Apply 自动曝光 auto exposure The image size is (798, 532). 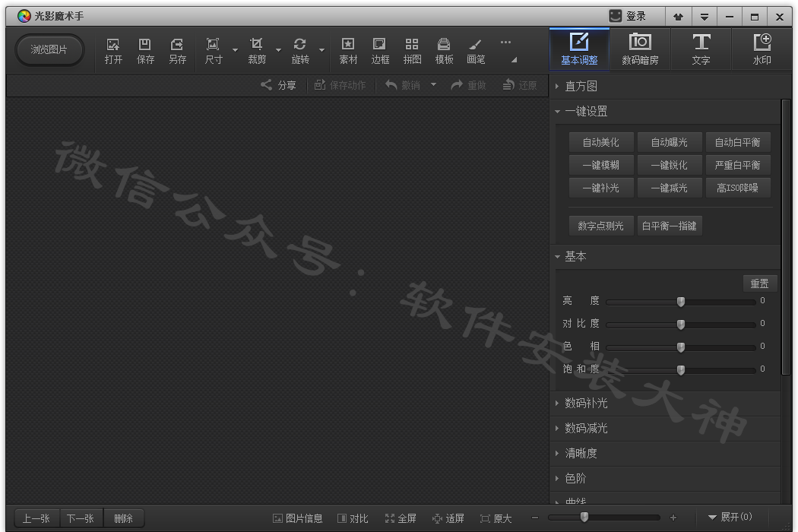click(670, 142)
